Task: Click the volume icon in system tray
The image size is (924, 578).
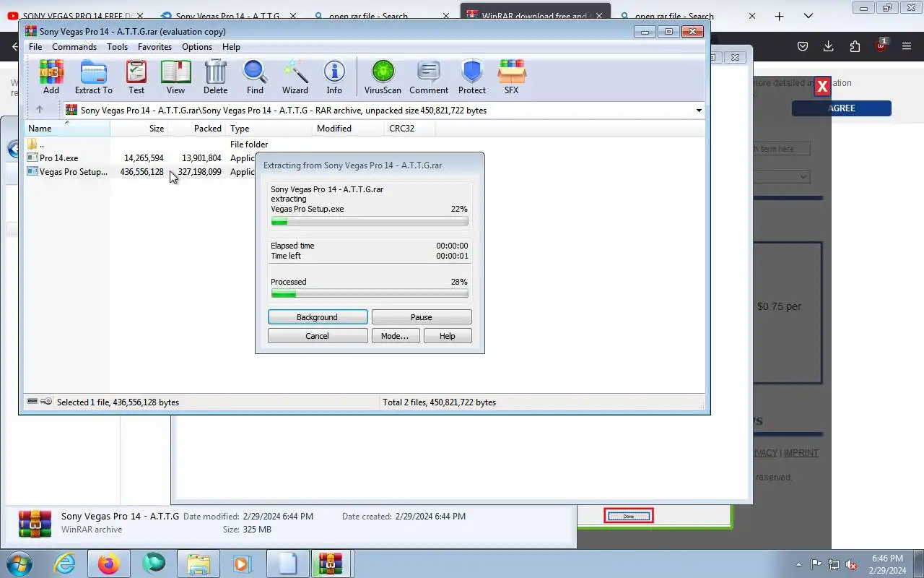Action: coord(852,564)
